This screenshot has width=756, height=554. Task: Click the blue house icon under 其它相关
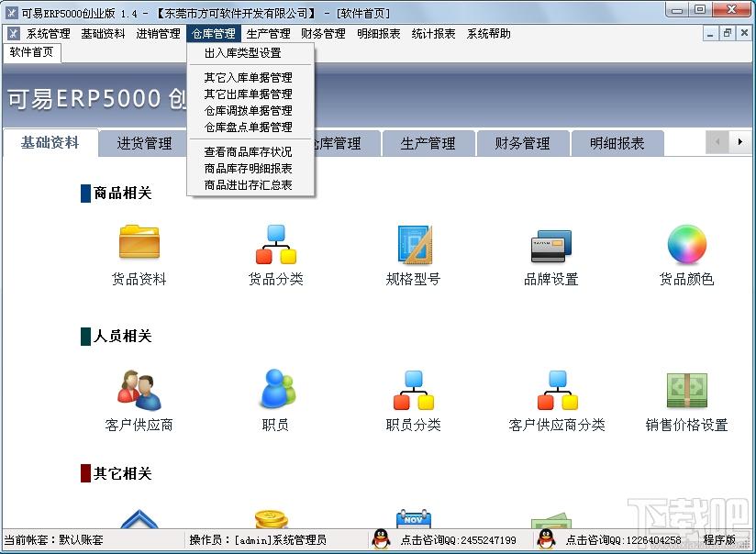coord(139,519)
